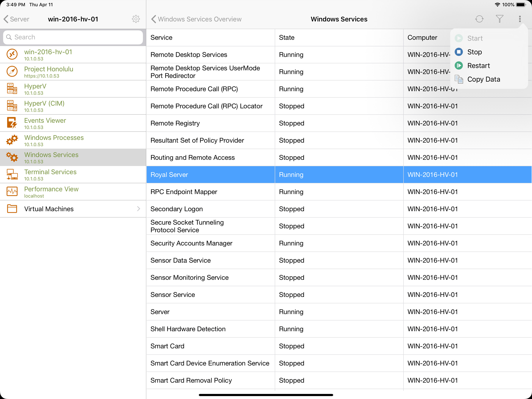Select HyperV (CIM) connection icon
Image resolution: width=532 pixels, height=399 pixels.
point(12,106)
